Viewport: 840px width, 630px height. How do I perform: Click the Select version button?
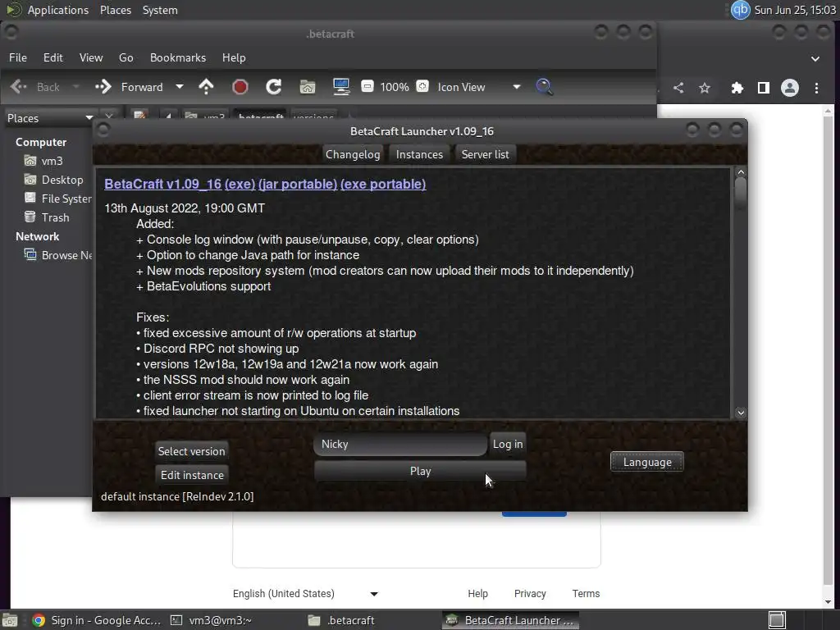pos(192,452)
